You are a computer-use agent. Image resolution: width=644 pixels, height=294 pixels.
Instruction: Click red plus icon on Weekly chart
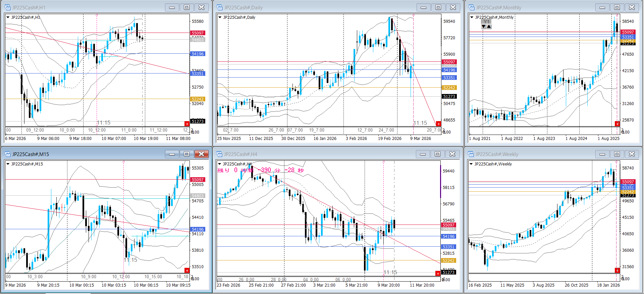(x=617, y=271)
